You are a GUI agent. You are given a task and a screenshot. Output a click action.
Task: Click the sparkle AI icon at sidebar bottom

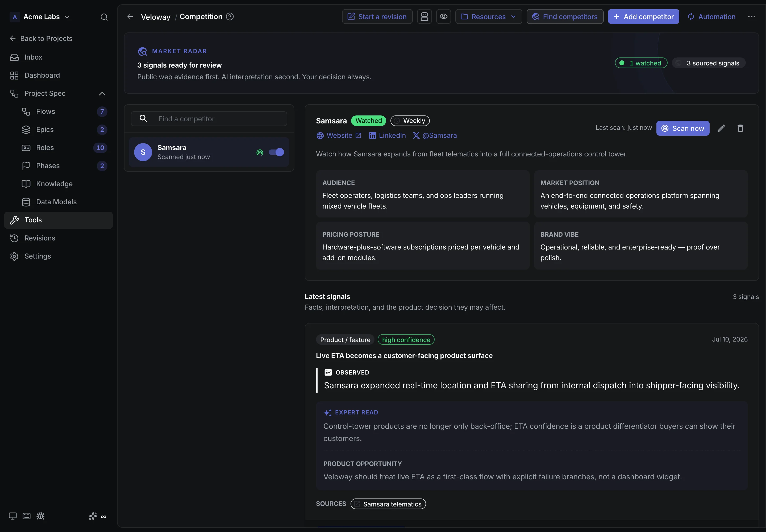tap(93, 516)
